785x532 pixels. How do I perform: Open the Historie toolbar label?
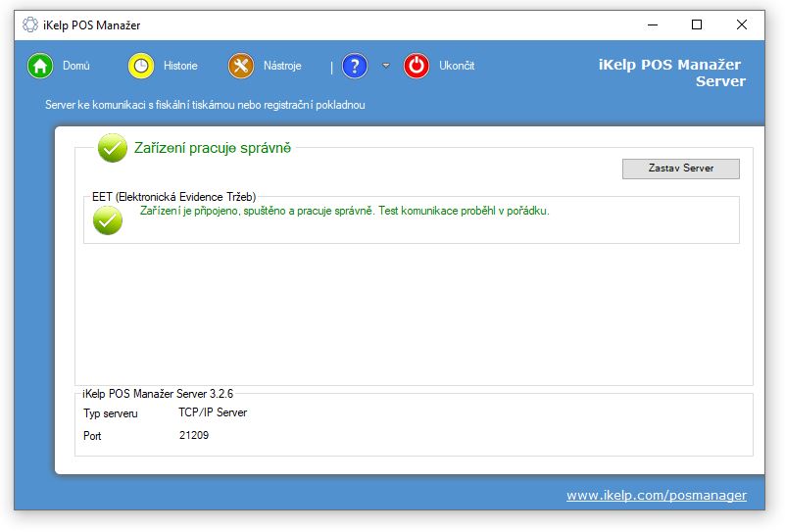point(180,66)
